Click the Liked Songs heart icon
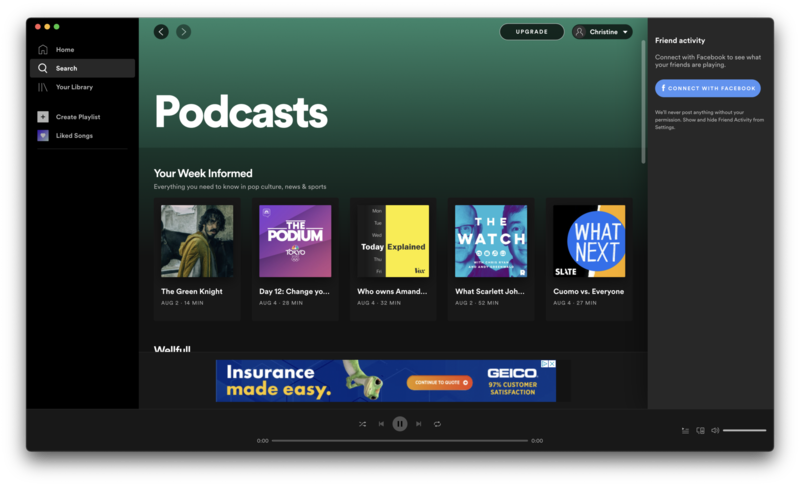 pyautogui.click(x=43, y=136)
